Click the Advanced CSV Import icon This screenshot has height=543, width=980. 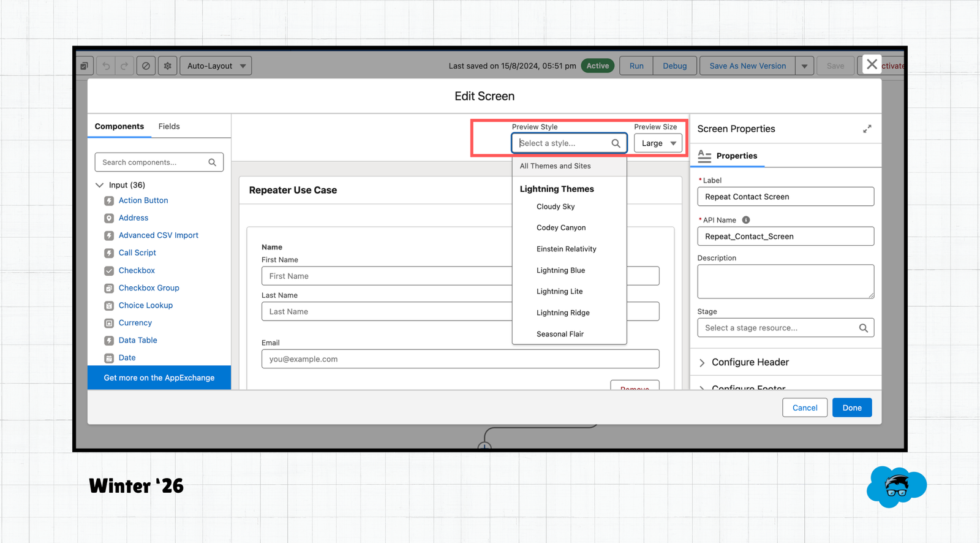click(109, 235)
